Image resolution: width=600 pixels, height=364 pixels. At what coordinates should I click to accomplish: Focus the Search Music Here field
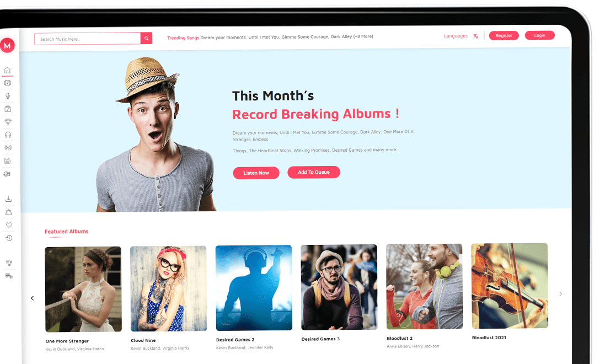tap(88, 39)
